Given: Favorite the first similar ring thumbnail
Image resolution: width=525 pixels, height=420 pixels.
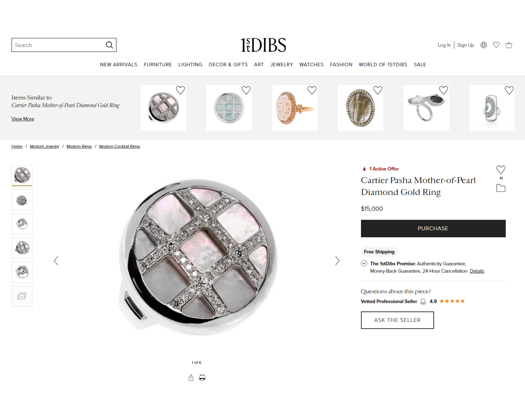Looking at the screenshot, I should tap(180, 90).
